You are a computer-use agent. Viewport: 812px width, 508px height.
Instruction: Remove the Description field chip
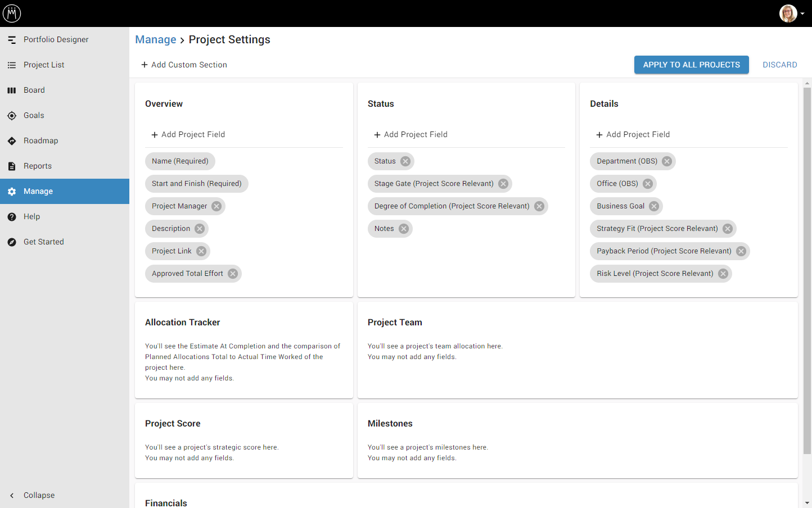(200, 229)
